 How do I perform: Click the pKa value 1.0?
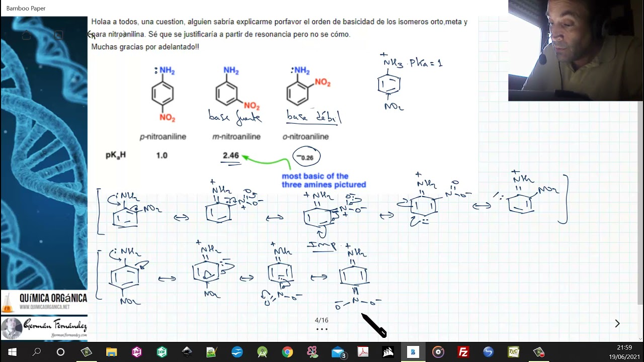point(162,156)
